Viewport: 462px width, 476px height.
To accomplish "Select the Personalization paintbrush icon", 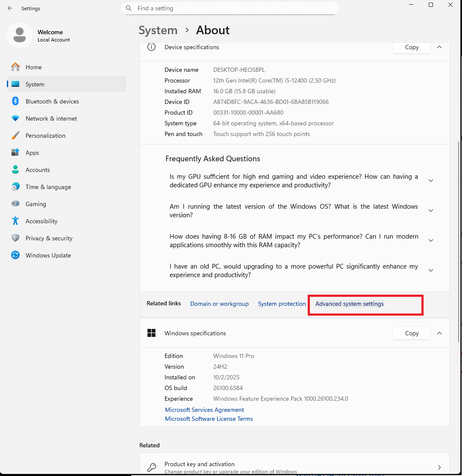I will click(15, 136).
